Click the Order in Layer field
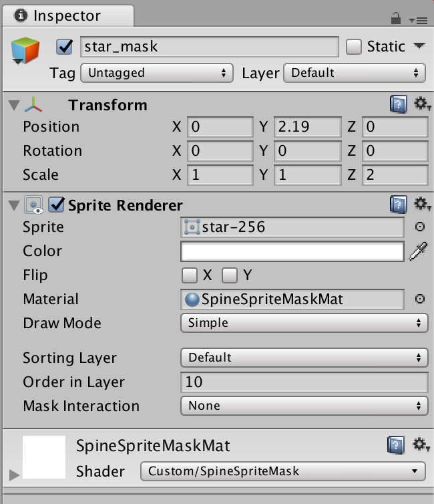Viewport: 434px width, 504px height. pyautogui.click(x=304, y=382)
